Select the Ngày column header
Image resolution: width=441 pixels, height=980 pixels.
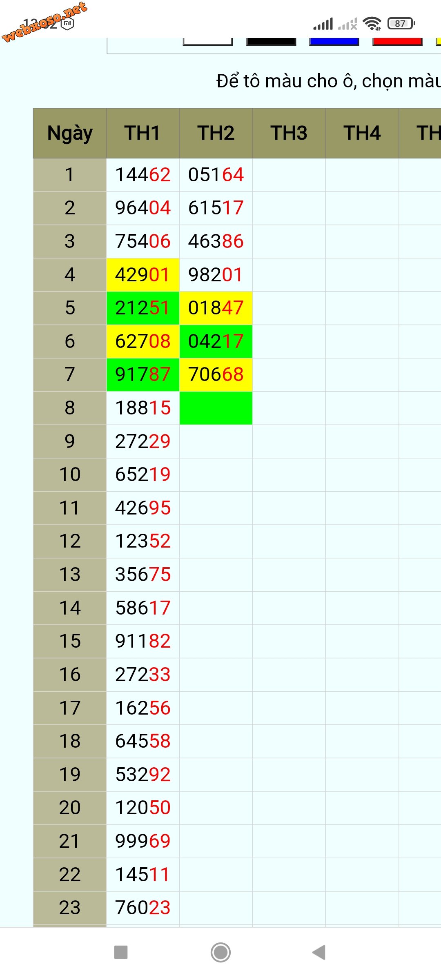coord(70,133)
